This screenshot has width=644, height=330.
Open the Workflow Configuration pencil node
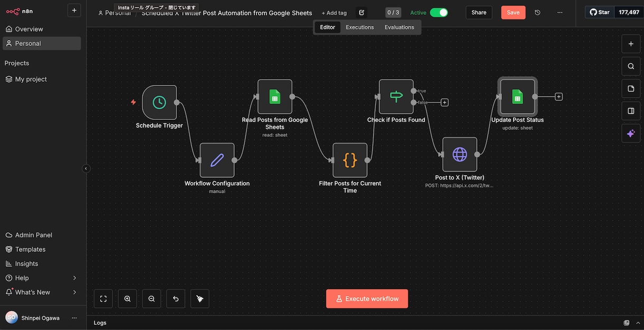pos(217,160)
